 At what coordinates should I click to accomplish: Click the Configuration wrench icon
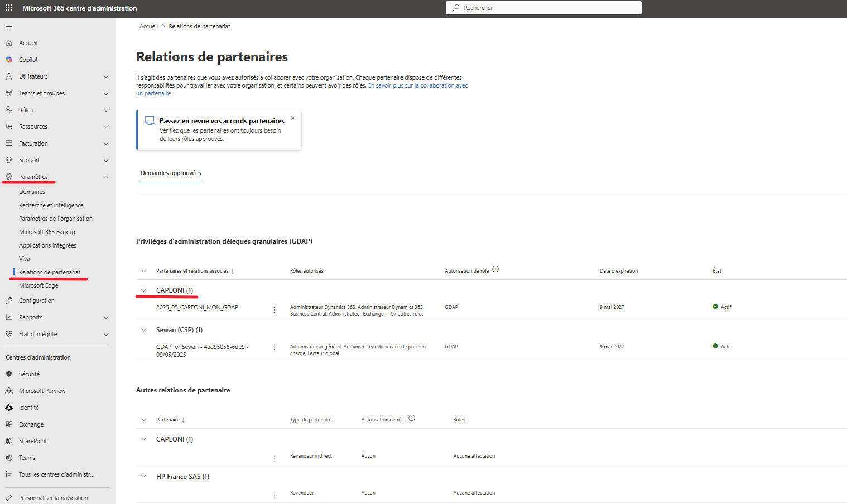[x=9, y=301]
